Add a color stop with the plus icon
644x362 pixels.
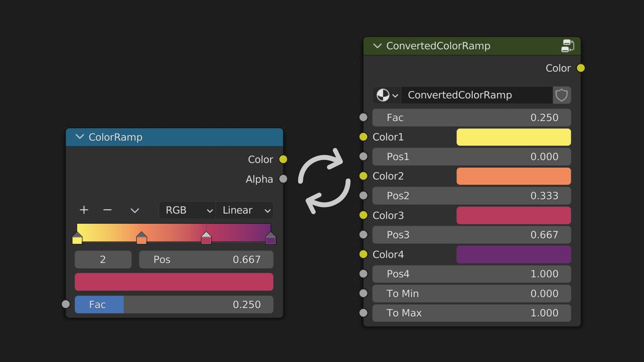pyautogui.click(x=84, y=210)
